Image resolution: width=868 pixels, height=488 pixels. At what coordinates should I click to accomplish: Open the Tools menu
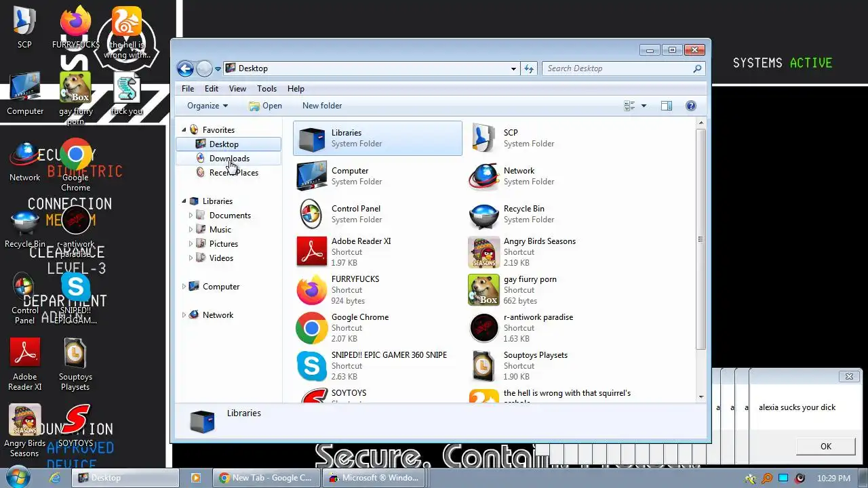[x=267, y=89]
